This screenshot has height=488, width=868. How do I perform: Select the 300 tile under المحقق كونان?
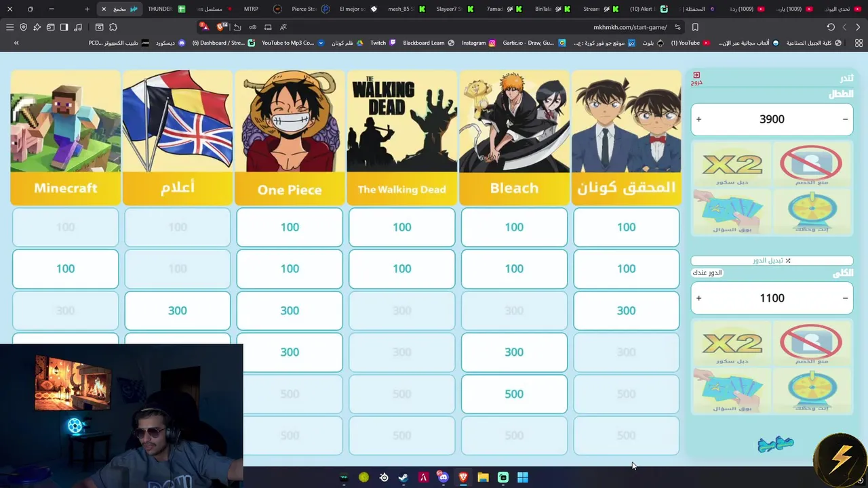point(626,310)
